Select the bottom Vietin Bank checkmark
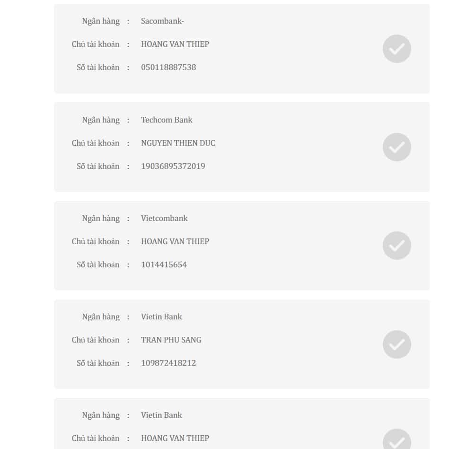 click(397, 439)
